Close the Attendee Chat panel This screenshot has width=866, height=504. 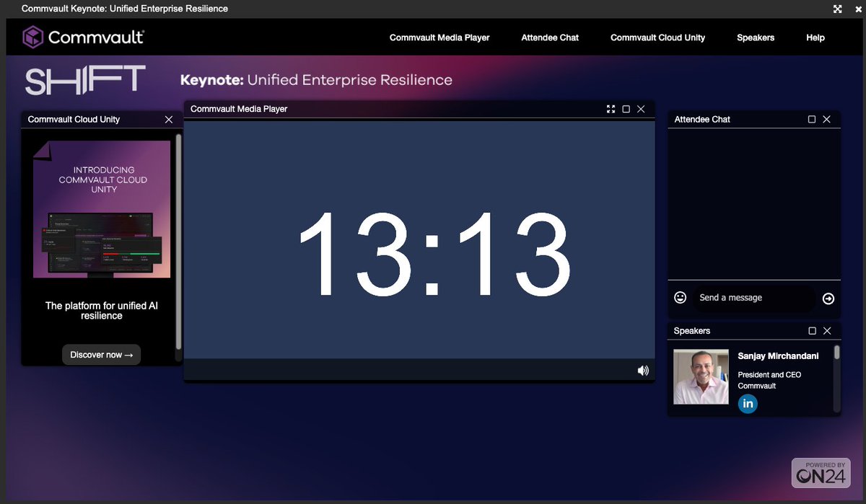827,119
